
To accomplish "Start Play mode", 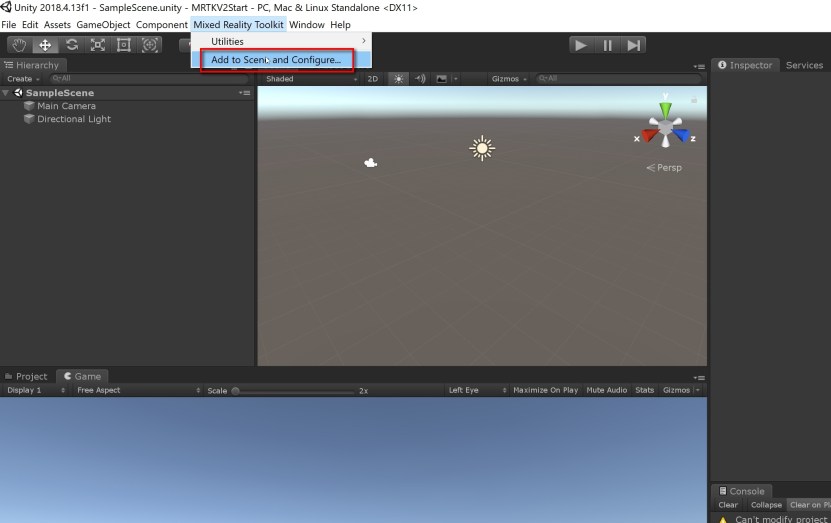I will (x=581, y=45).
